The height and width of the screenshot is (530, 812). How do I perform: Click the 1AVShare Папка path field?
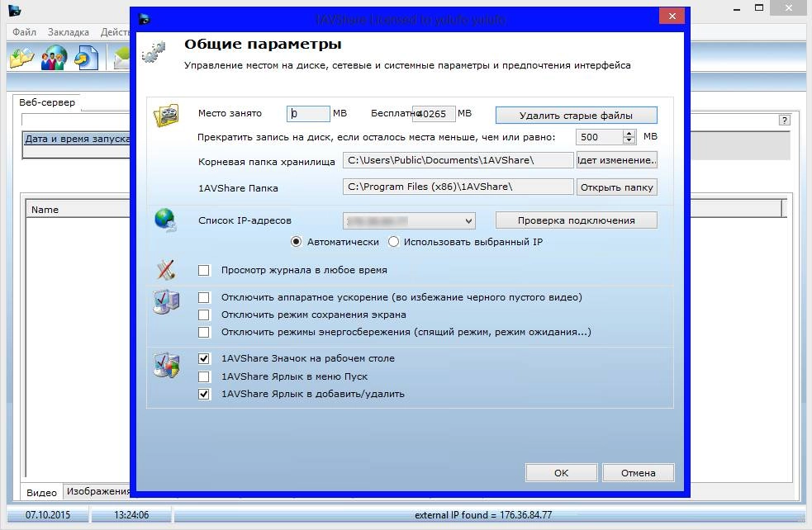click(x=458, y=187)
